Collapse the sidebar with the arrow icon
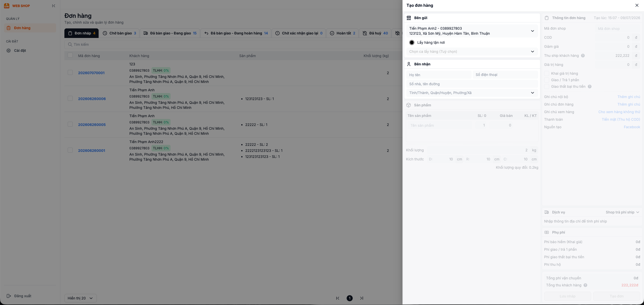The height and width of the screenshot is (305, 644). click(54, 6)
